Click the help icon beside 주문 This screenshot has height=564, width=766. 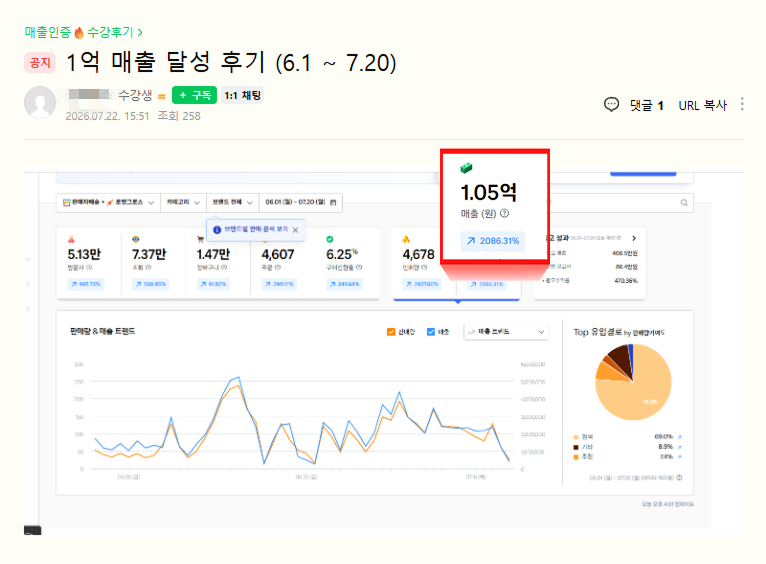277,268
